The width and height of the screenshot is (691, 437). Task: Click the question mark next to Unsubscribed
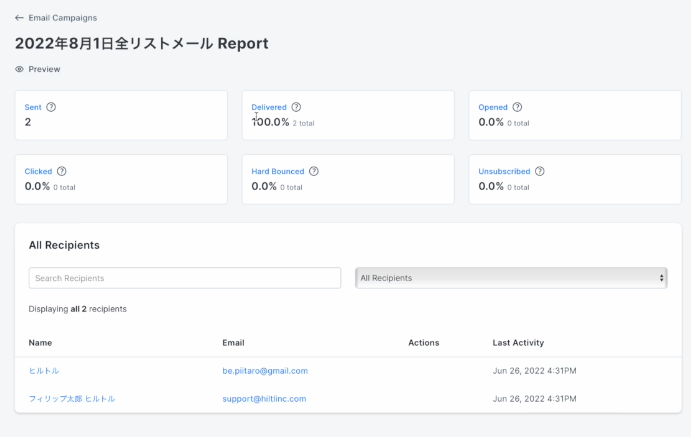pos(540,171)
